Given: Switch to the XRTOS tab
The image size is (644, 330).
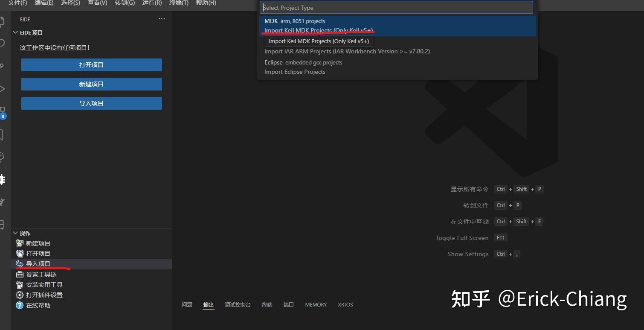Looking at the screenshot, I should pos(345,304).
